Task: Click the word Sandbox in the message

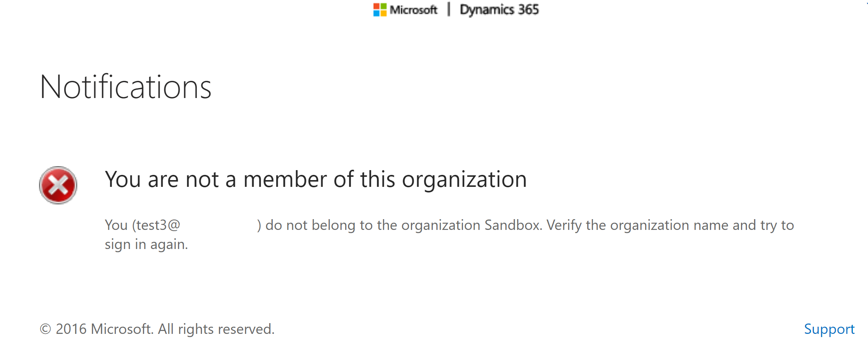Action: click(x=512, y=225)
